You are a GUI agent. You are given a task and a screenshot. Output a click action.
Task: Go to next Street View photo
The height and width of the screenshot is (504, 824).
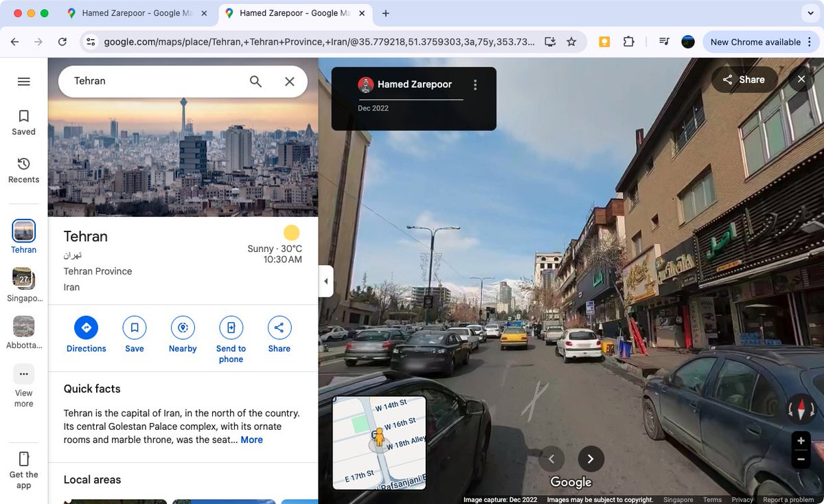click(591, 459)
